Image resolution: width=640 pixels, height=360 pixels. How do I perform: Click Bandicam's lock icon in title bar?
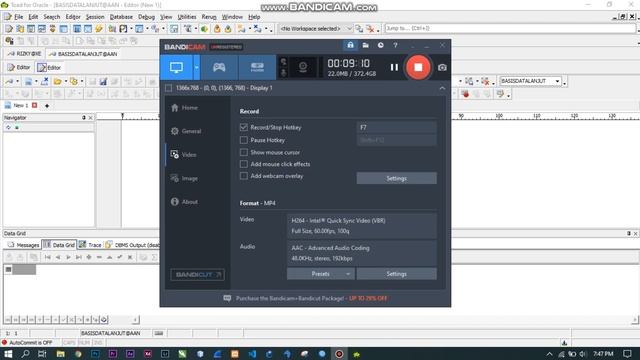[x=350, y=45]
